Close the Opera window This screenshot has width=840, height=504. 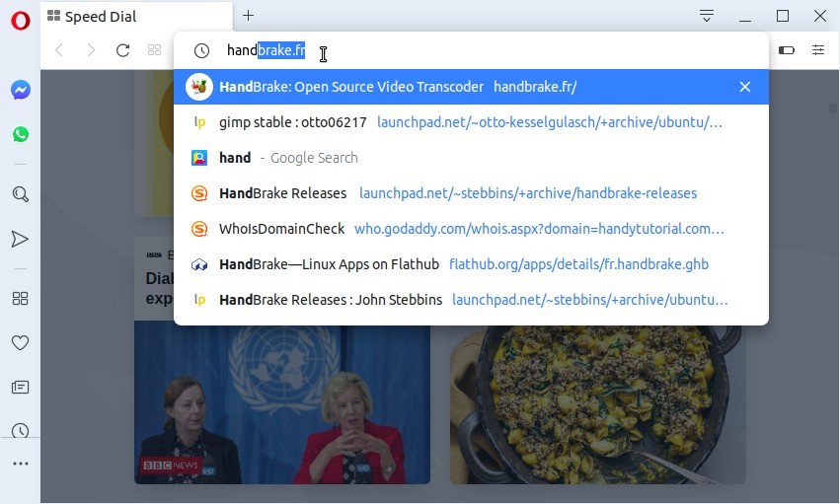tap(819, 16)
